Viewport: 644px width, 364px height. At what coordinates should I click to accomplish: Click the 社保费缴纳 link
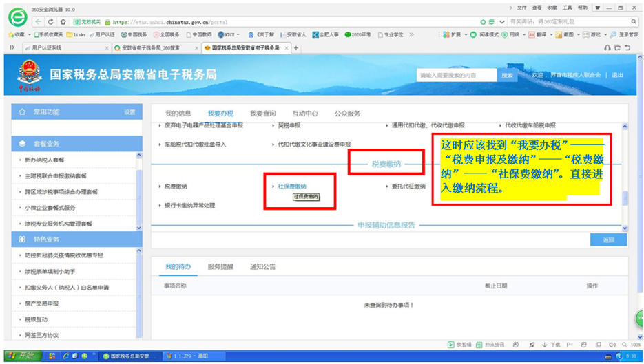[x=292, y=186]
